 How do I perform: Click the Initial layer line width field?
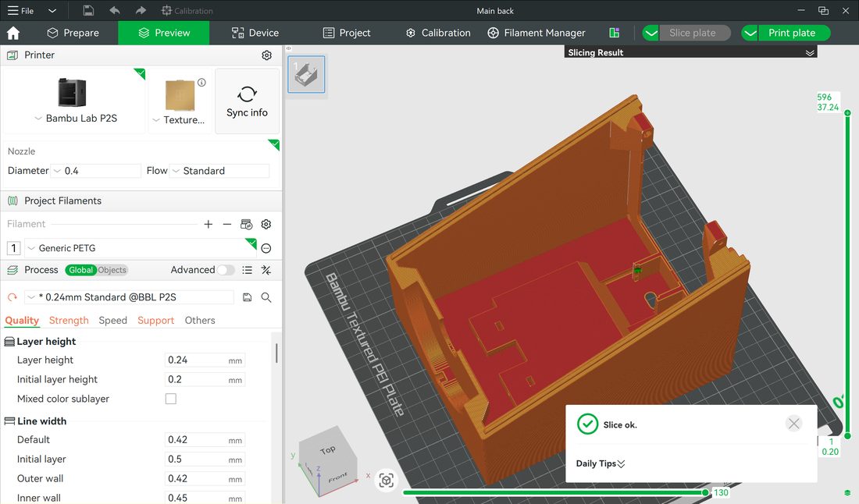pos(205,459)
